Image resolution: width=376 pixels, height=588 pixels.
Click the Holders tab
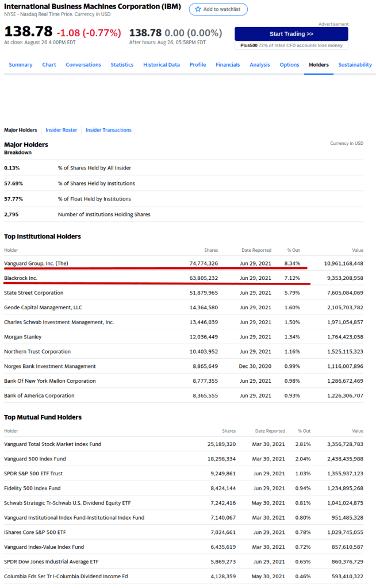pos(319,65)
